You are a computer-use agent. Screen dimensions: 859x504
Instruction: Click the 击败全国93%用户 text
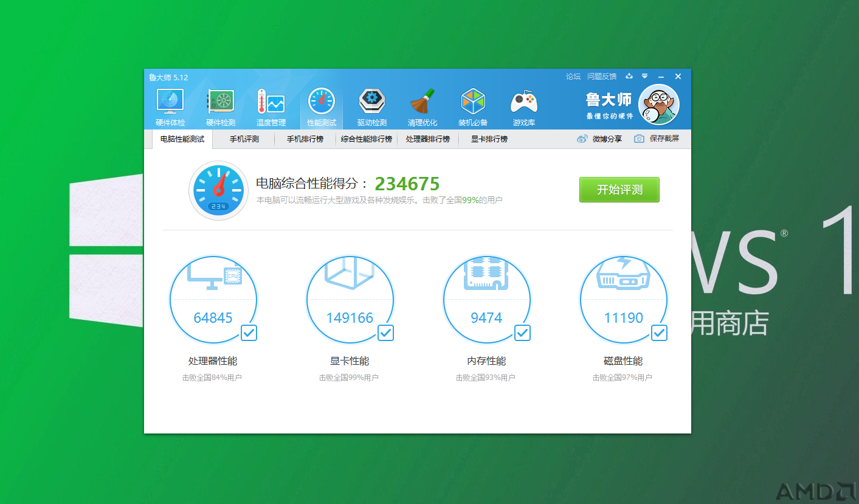486,378
